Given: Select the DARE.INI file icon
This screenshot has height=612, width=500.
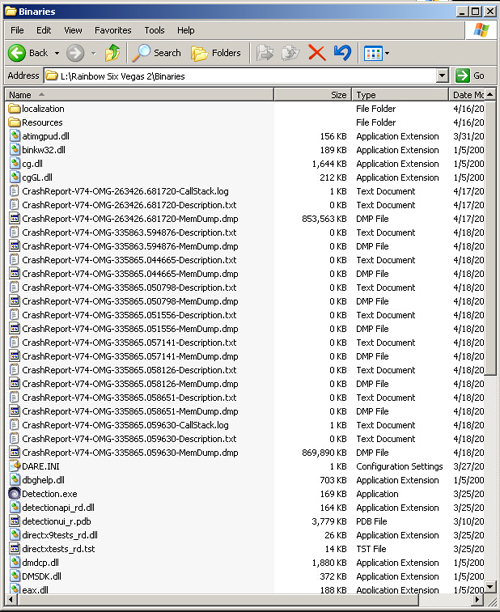Looking at the screenshot, I should (x=14, y=466).
